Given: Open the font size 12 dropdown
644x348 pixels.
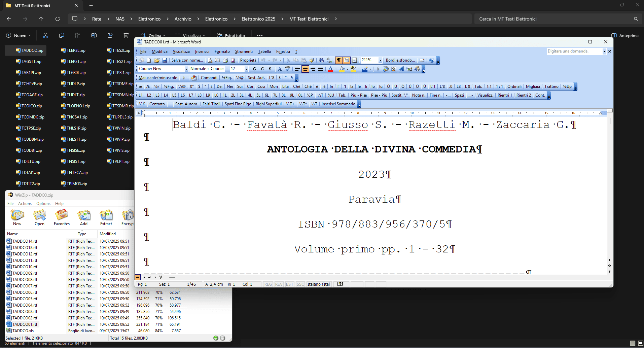Looking at the screenshot, I should (x=246, y=69).
